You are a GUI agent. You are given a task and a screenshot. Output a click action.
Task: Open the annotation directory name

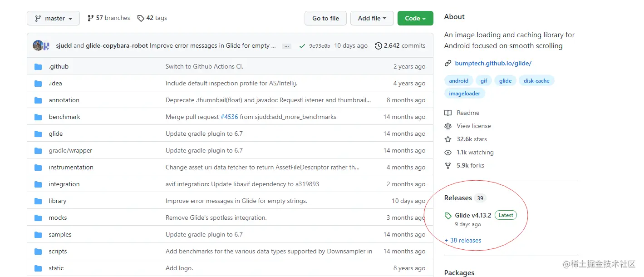click(x=64, y=100)
